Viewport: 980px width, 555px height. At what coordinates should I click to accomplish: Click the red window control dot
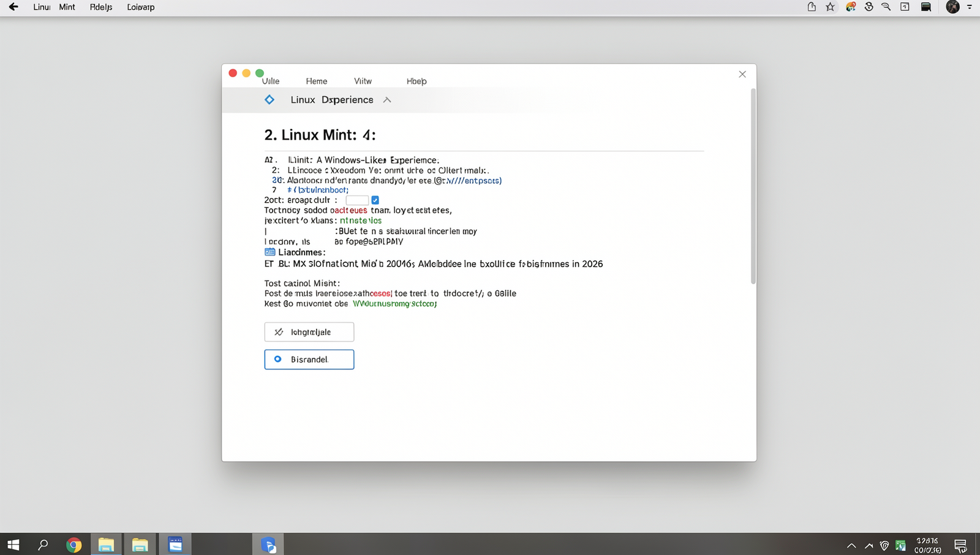[233, 73]
